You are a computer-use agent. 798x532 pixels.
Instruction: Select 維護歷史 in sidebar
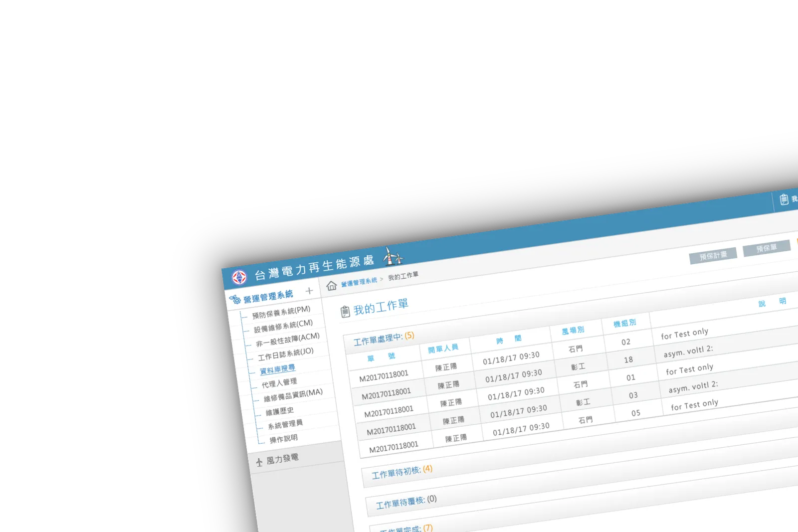[280, 411]
